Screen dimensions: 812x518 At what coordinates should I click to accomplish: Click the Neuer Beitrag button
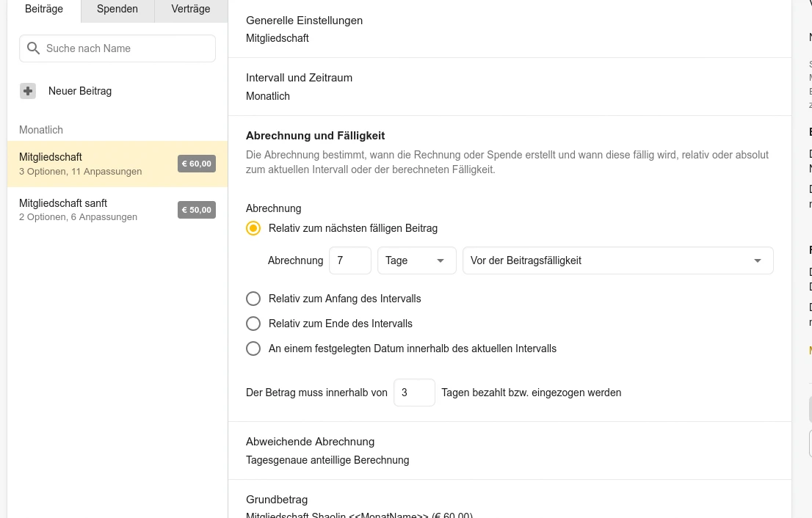pos(79,91)
